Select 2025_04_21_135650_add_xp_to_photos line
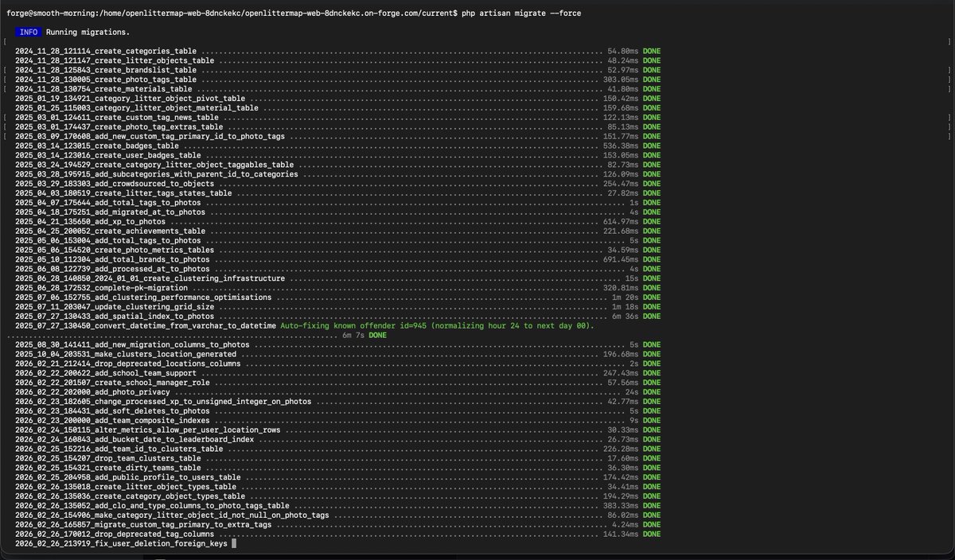The height and width of the screenshot is (560, 955). tap(92, 222)
